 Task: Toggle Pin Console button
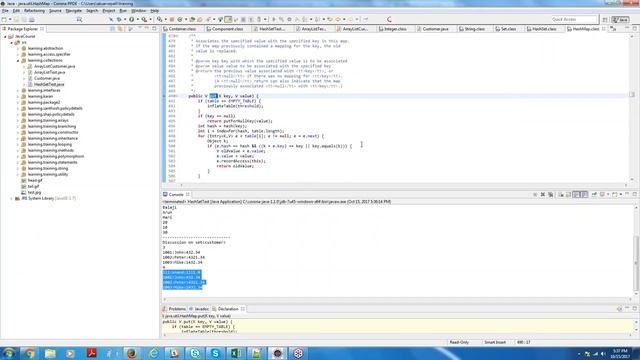coord(594,195)
